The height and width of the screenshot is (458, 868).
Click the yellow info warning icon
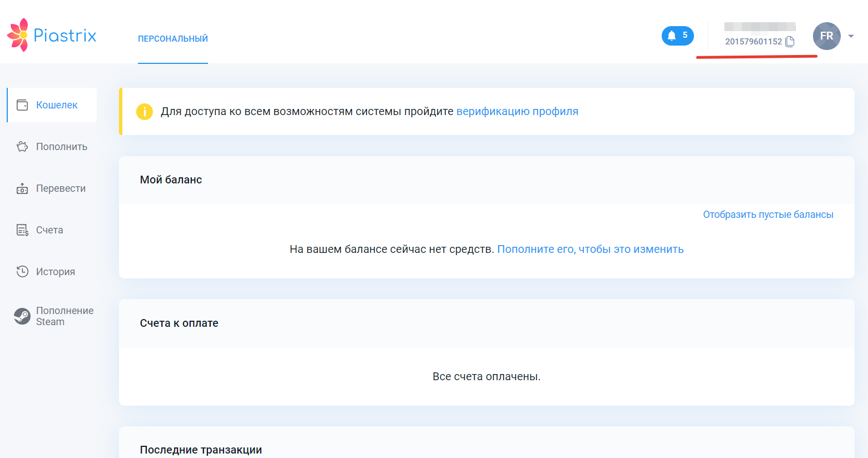(x=145, y=112)
